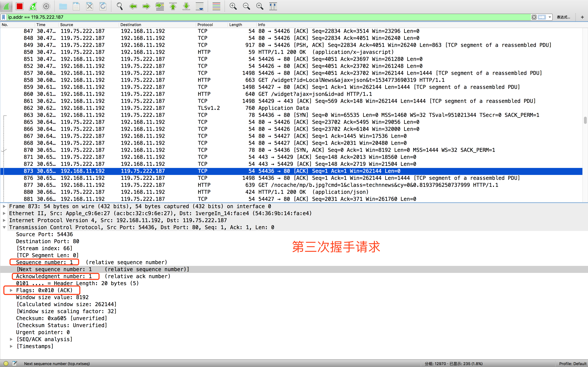Select packet 858 LocalNews GET request
588x367 pixels.
pyautogui.click(x=291, y=80)
